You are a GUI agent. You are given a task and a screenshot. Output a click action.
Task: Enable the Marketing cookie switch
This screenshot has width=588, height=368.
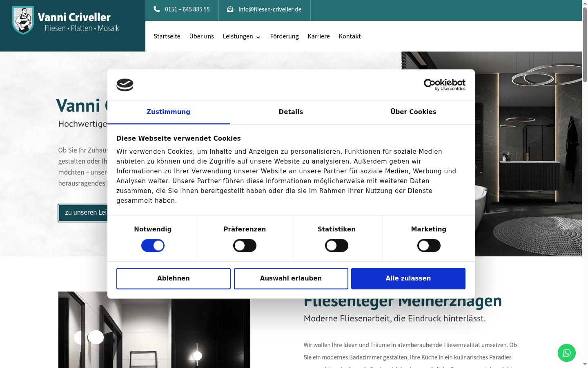tap(429, 246)
